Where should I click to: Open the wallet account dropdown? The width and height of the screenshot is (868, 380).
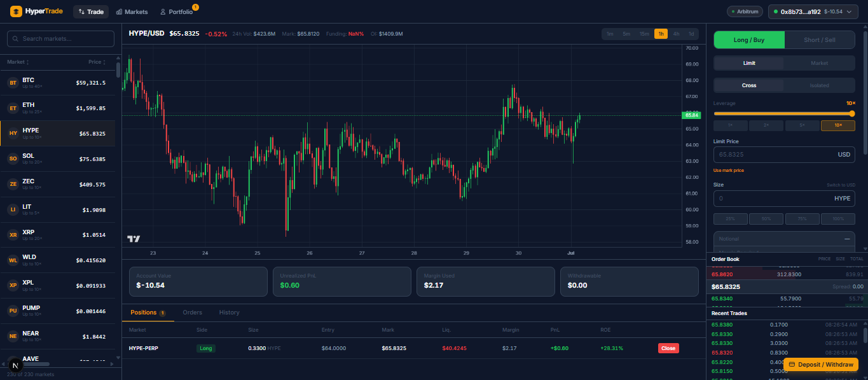[x=813, y=11]
